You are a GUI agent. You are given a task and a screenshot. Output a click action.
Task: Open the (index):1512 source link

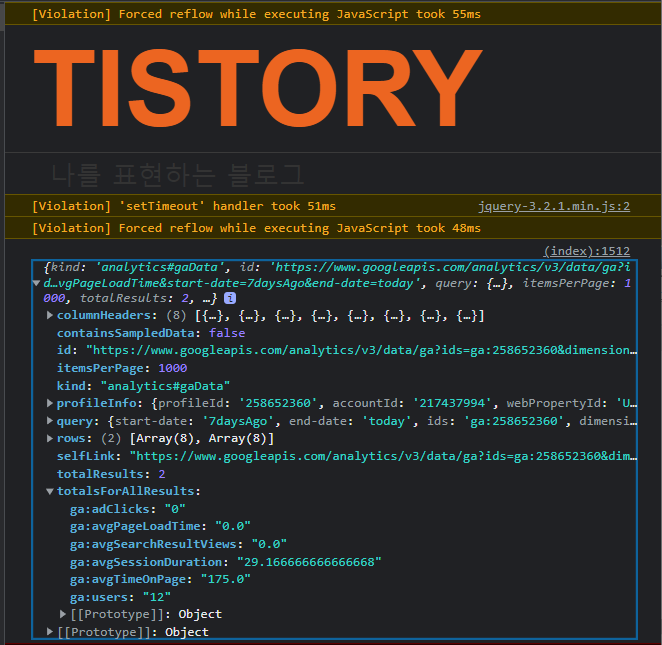pyautogui.click(x=586, y=251)
